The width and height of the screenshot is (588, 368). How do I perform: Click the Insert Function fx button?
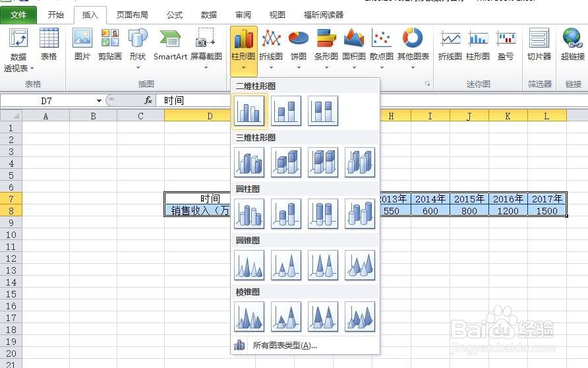click(148, 100)
